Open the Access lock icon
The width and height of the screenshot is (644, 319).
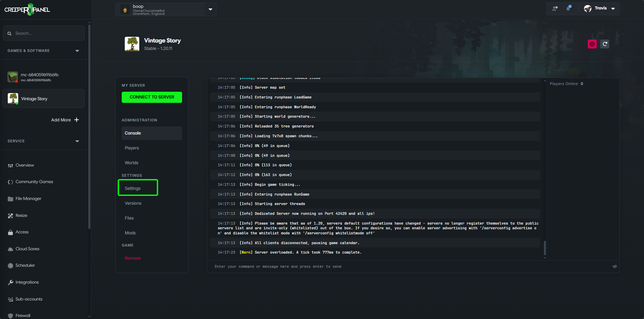point(10,232)
